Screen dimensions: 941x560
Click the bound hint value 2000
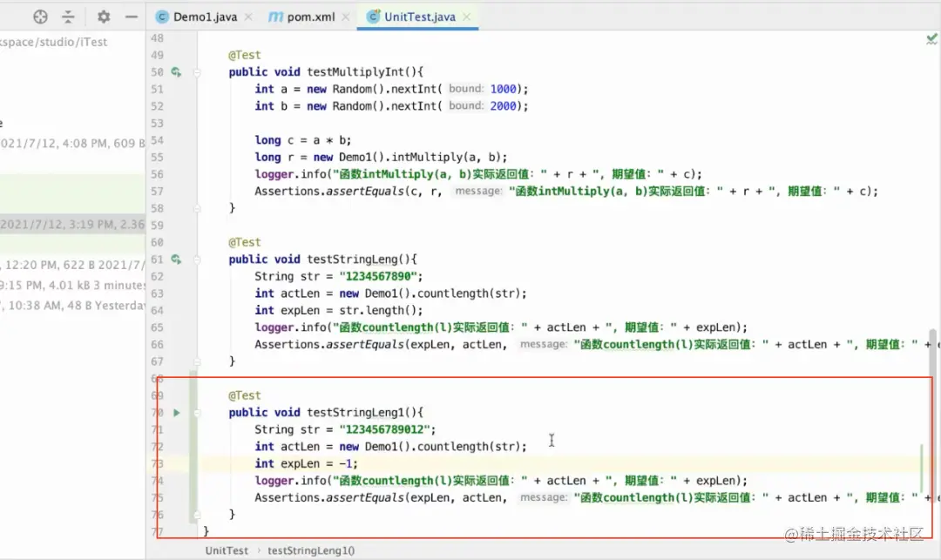coord(503,106)
